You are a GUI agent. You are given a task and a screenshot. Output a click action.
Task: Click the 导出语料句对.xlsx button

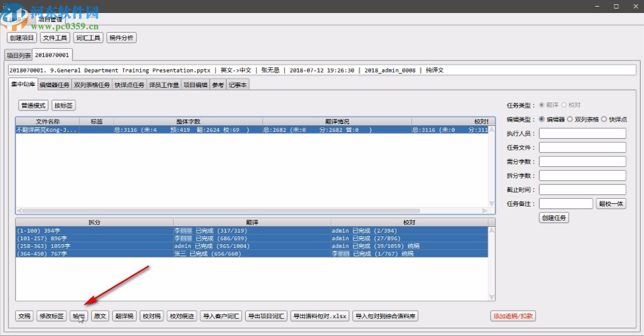point(320,316)
